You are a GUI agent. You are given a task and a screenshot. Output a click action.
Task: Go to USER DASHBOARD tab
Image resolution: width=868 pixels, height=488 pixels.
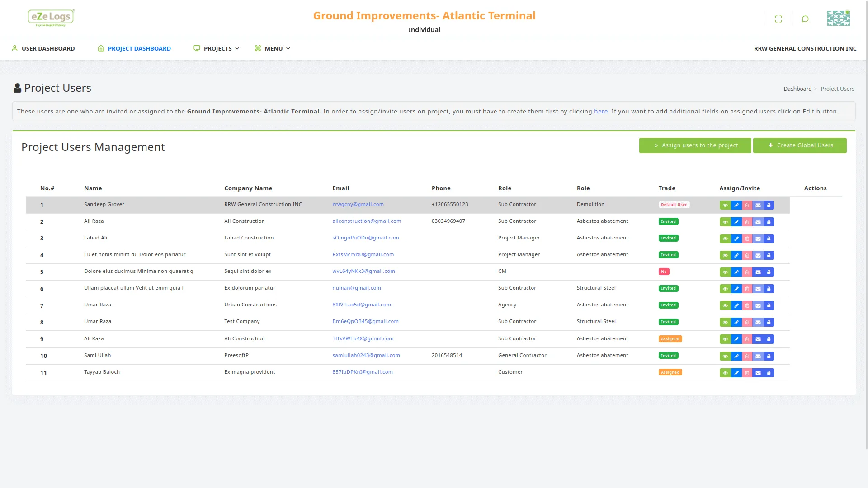(x=43, y=48)
